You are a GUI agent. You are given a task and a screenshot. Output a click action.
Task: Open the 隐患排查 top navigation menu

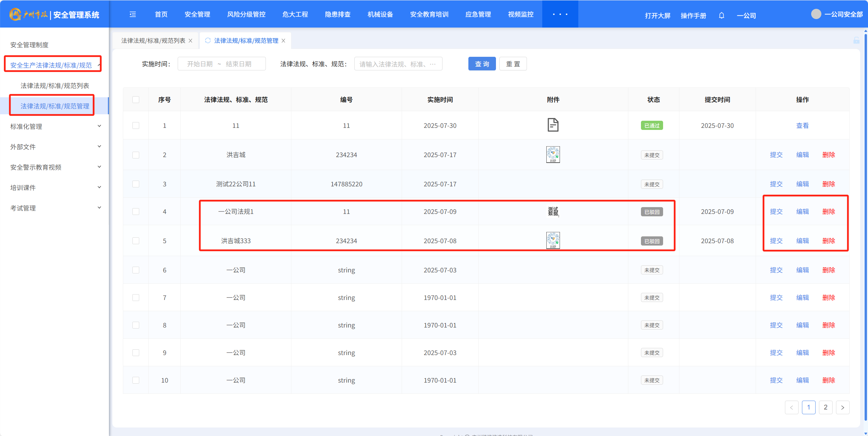[337, 14]
